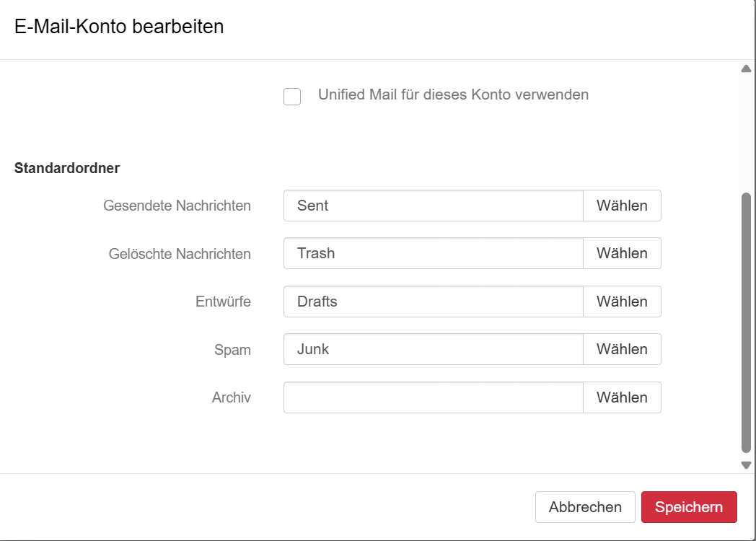The image size is (756, 541).
Task: Click the 'Unified Mail für dieses Konto verwenden' label
Action: 453,94
